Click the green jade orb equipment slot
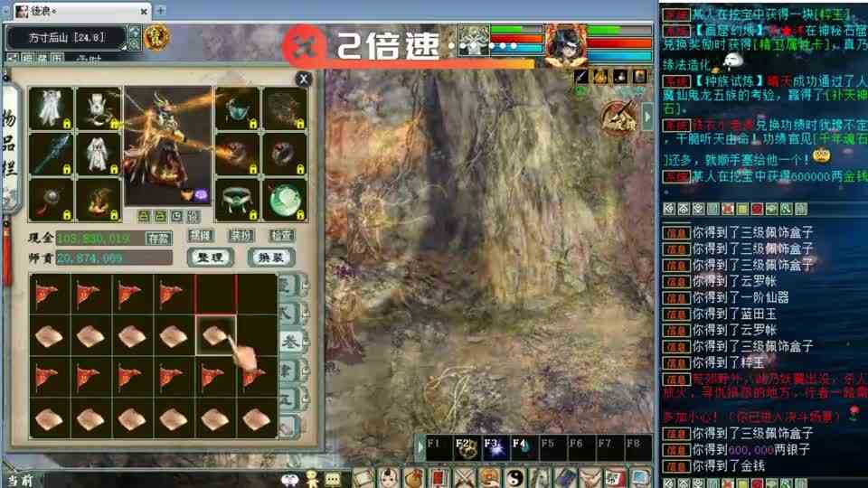Viewport: 868px width, 488px height. click(x=286, y=199)
